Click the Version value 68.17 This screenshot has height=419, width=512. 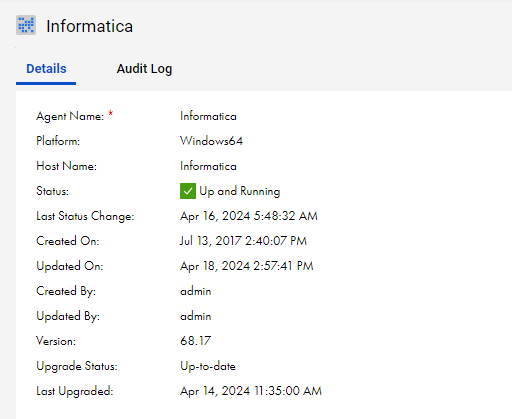click(x=195, y=341)
